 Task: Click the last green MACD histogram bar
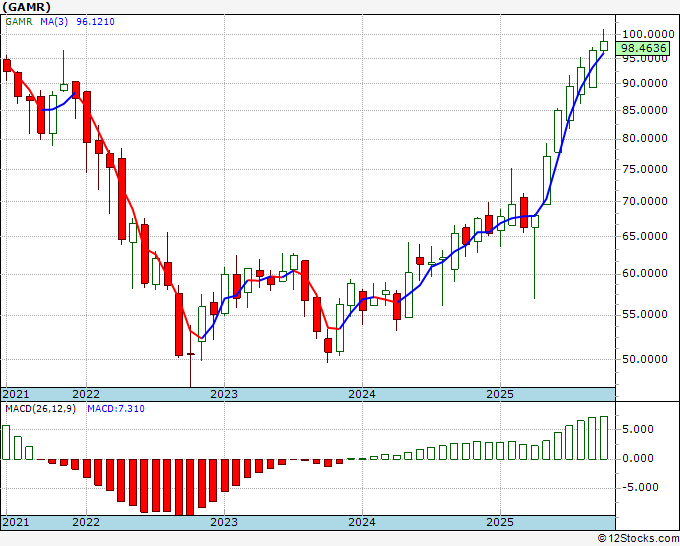(604, 438)
